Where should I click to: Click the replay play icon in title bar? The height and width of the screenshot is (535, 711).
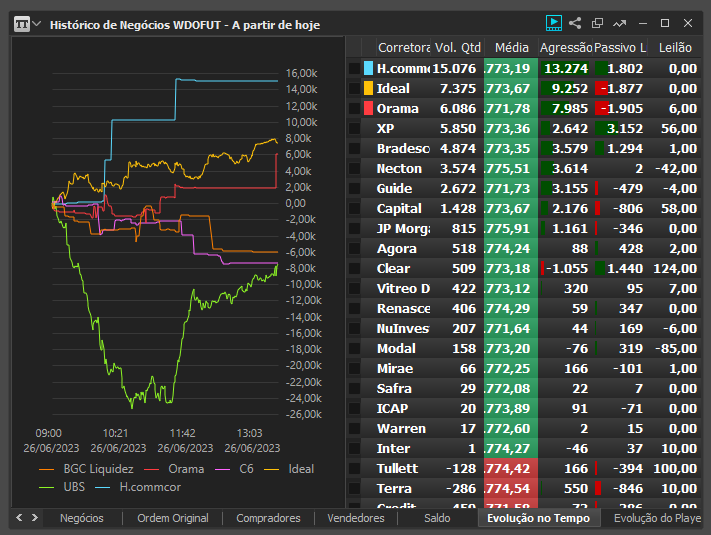point(554,23)
